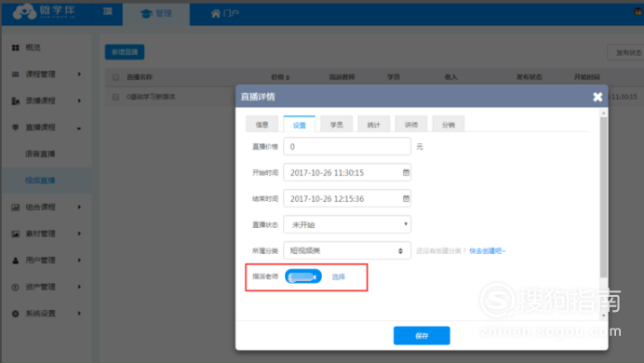Click the 开始时间 column header
This screenshot has height=363, width=644.
[x=587, y=77]
